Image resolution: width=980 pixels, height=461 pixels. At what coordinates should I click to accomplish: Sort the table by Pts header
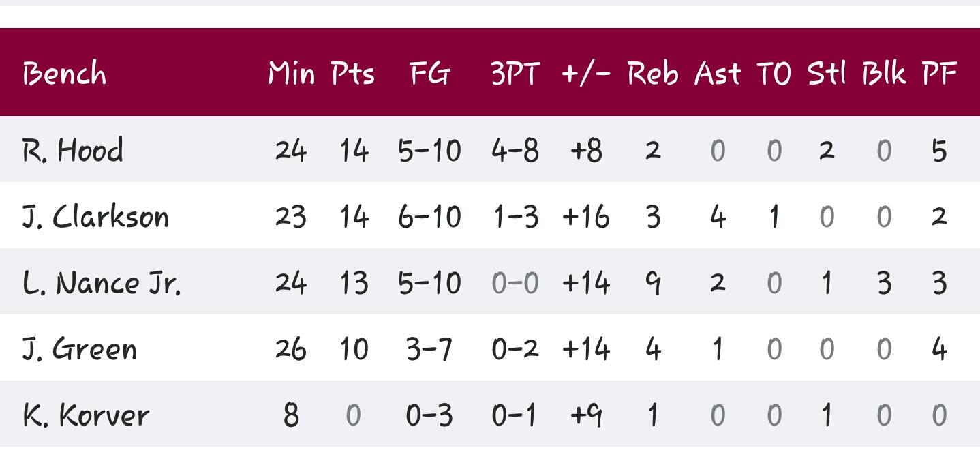tap(353, 73)
